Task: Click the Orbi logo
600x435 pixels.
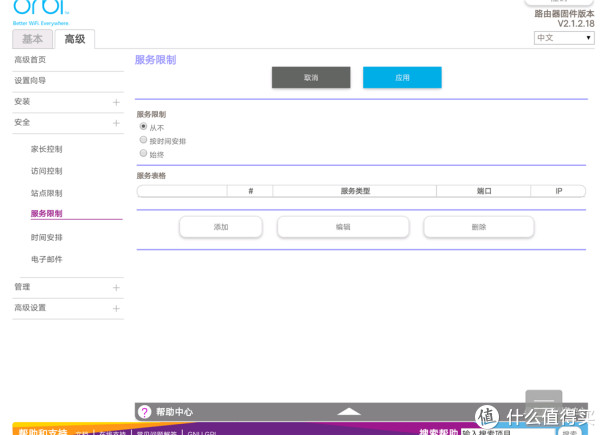Action: [40, 9]
